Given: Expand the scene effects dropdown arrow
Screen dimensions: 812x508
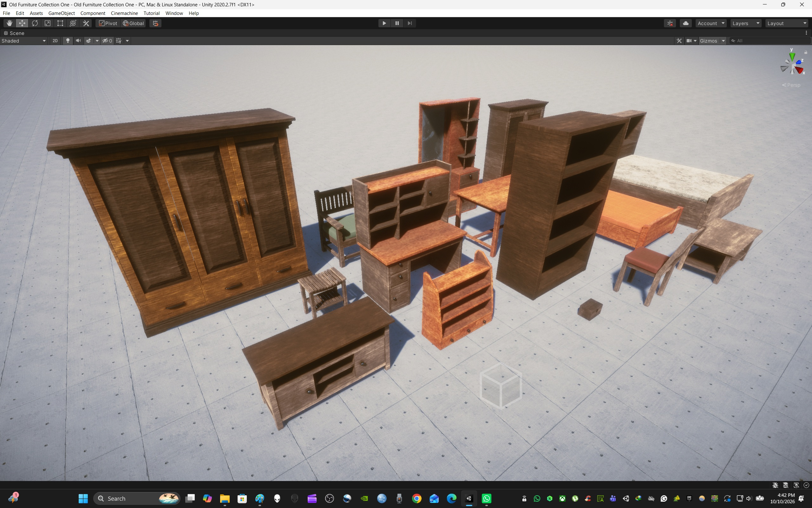Looking at the screenshot, I should pos(97,41).
